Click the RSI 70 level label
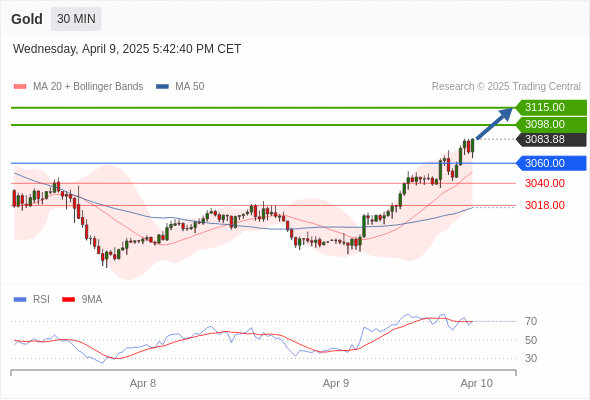Viewport: 590px width, 400px height. pyautogui.click(x=531, y=321)
